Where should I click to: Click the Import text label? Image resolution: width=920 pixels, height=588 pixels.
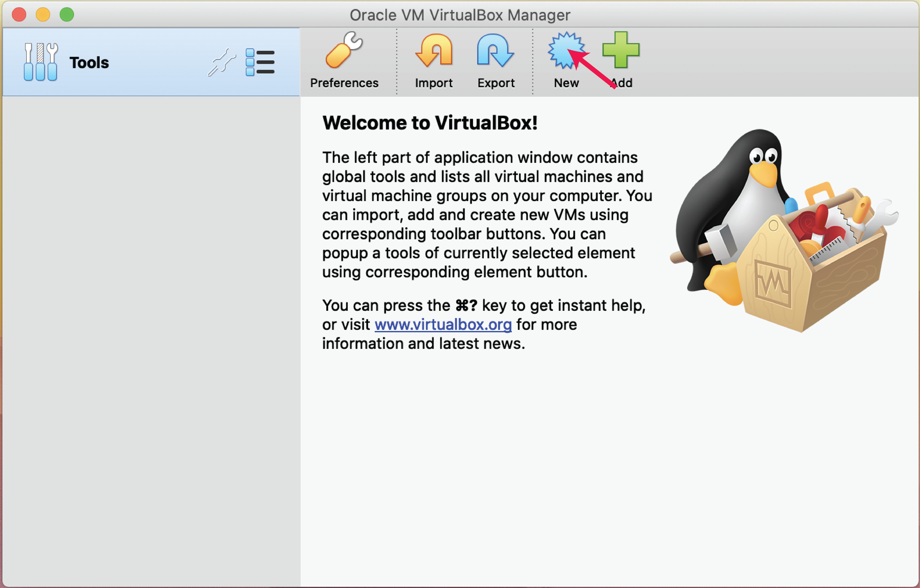[x=434, y=83]
